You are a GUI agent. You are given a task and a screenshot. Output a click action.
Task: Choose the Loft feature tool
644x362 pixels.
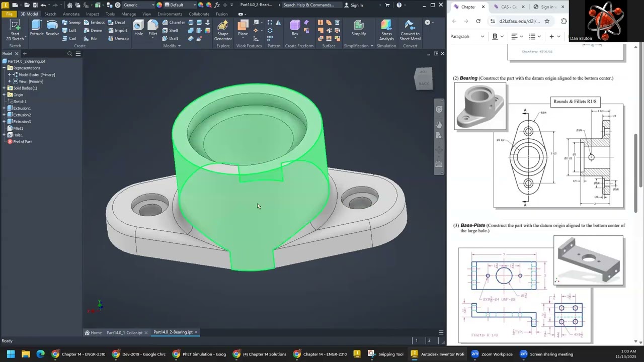pyautogui.click(x=69, y=31)
